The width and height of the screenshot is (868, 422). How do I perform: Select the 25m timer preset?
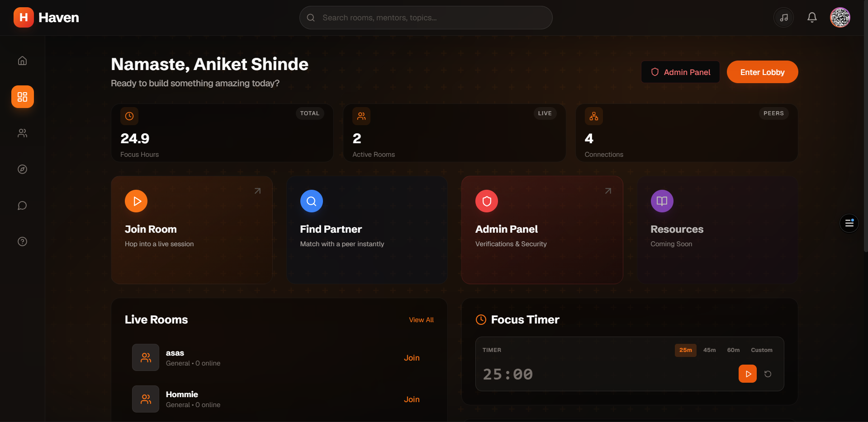click(x=686, y=350)
